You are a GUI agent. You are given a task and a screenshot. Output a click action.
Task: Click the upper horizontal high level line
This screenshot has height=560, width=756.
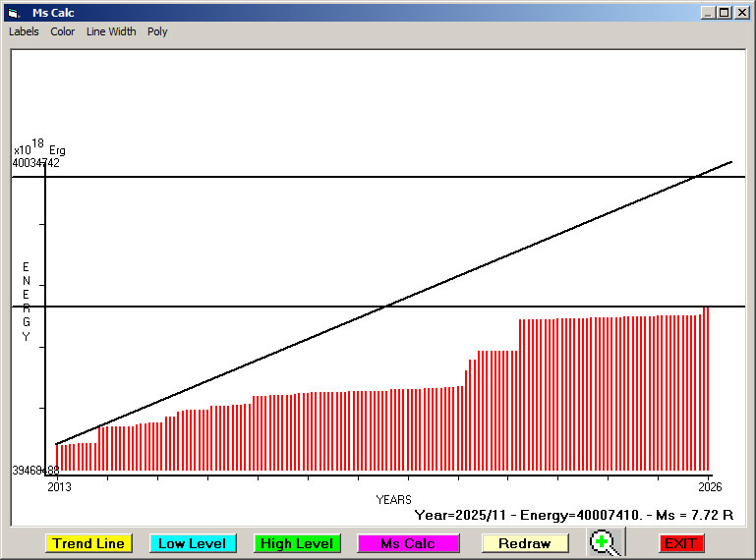click(x=378, y=177)
